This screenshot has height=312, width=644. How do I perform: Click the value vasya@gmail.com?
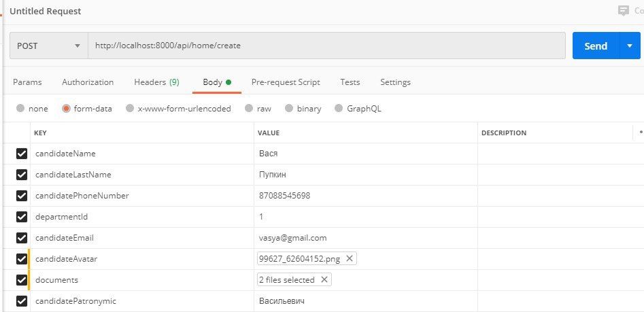[293, 238]
